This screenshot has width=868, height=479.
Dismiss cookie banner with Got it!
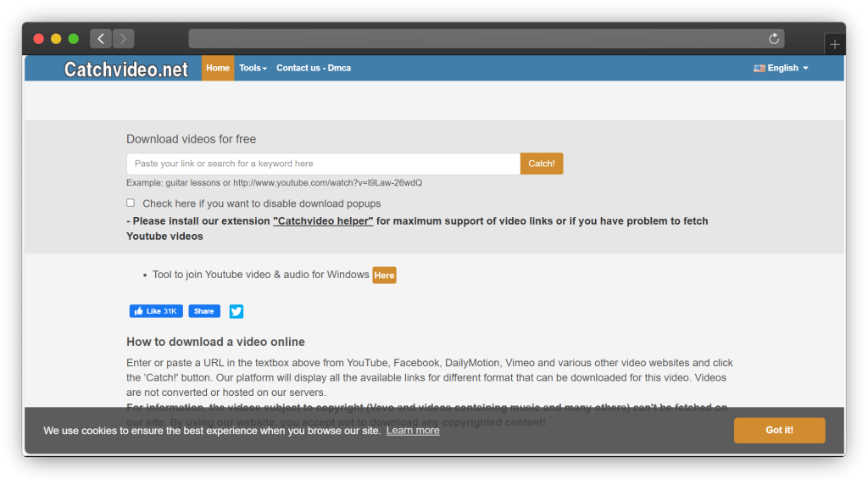[x=779, y=430]
